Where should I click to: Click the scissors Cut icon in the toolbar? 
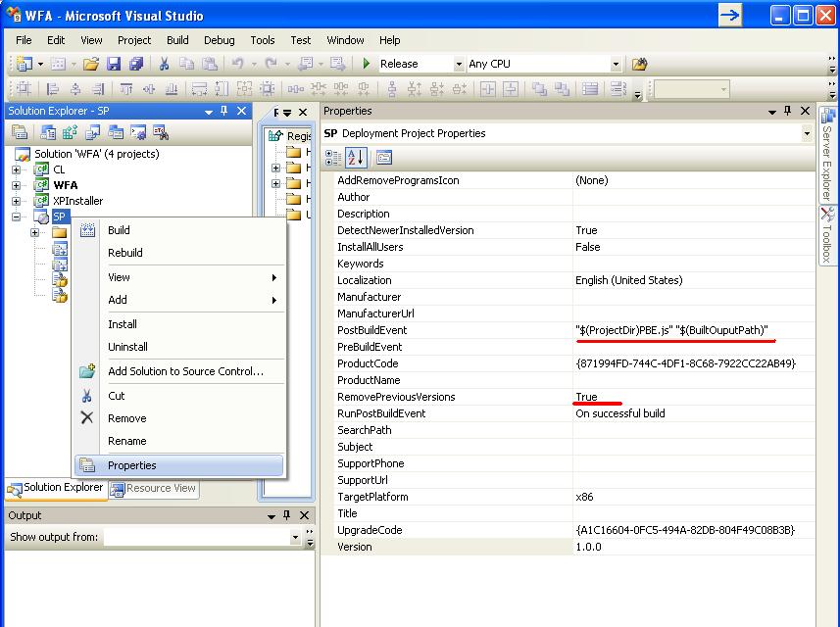pos(164,64)
